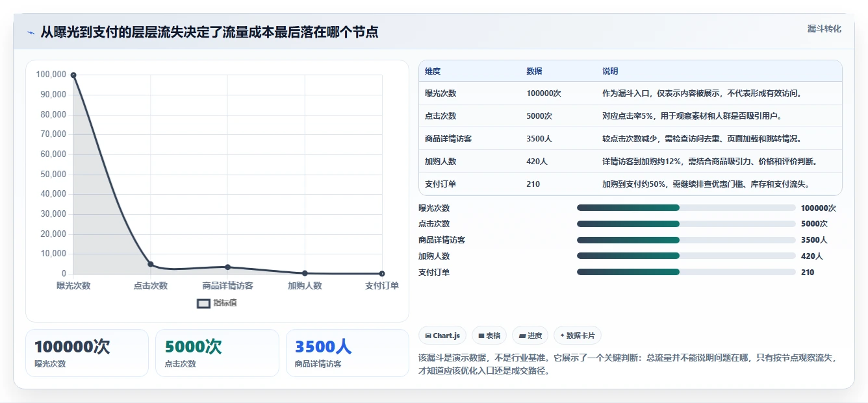Click the description starting 详情访客到加购约12%
868x403 pixels.
(711, 162)
